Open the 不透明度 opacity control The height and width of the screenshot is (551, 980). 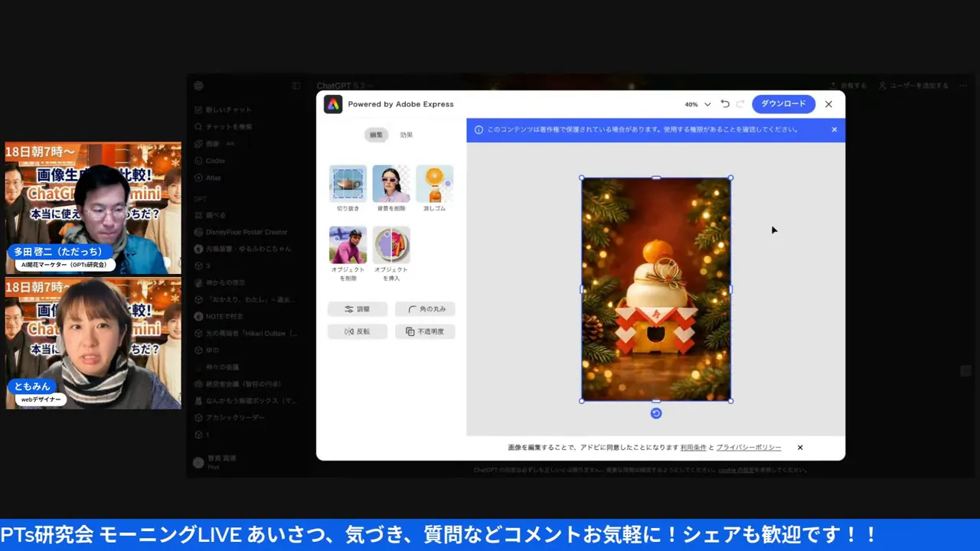tap(425, 331)
